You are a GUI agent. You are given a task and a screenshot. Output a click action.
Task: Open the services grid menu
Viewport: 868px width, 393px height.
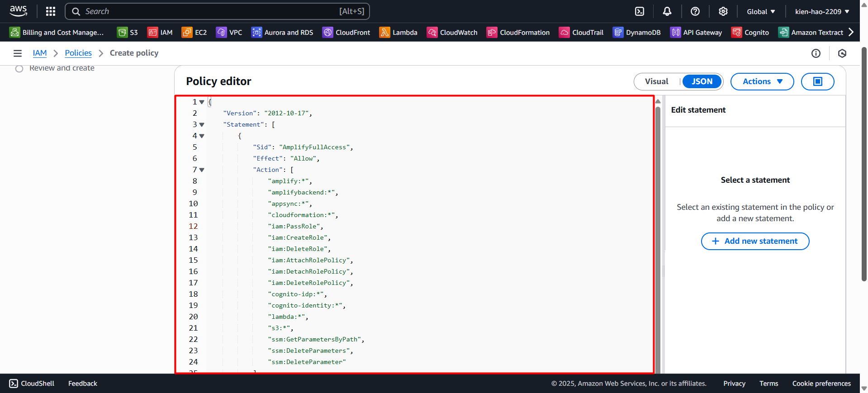tap(51, 11)
